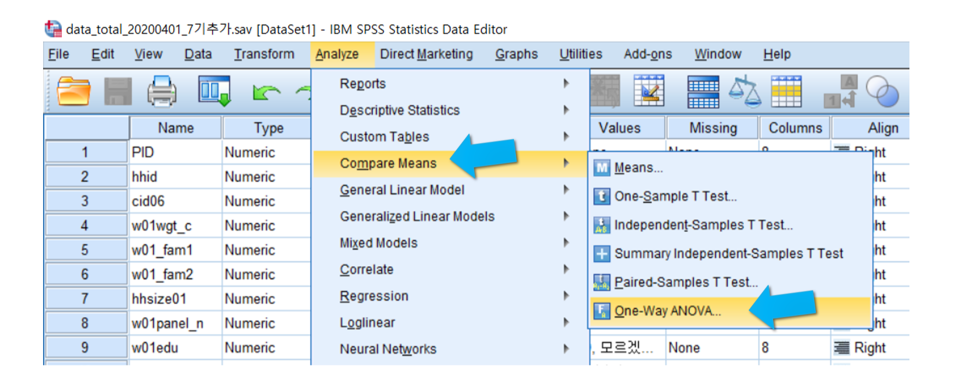Open the Utilities menu

click(581, 54)
